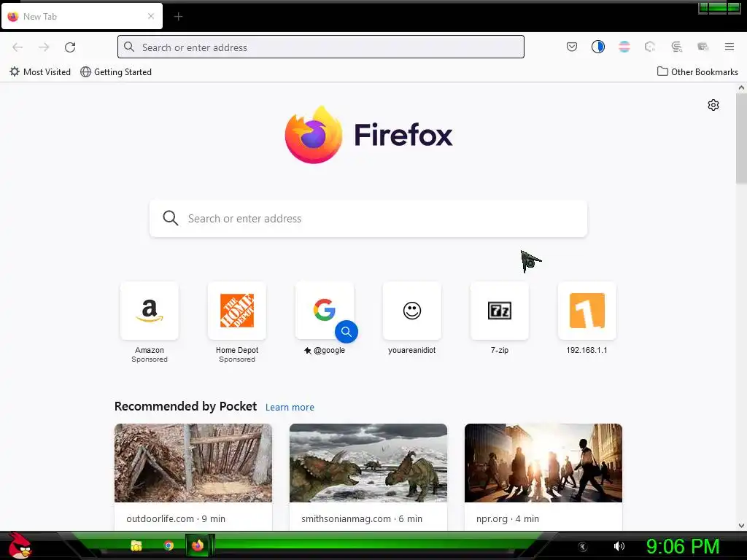Open the youareanidiot shortcut tile

coord(412,311)
